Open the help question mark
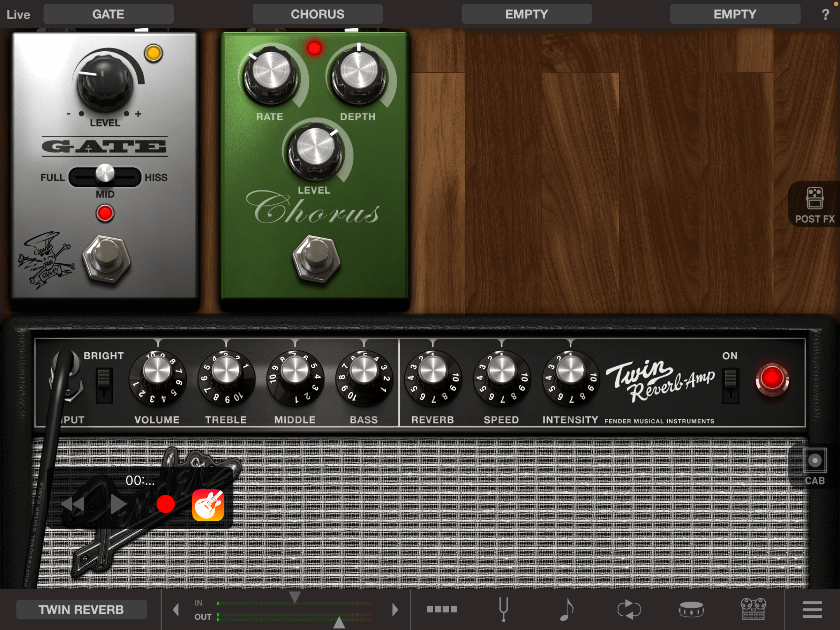Image resolution: width=840 pixels, height=630 pixels. click(825, 14)
